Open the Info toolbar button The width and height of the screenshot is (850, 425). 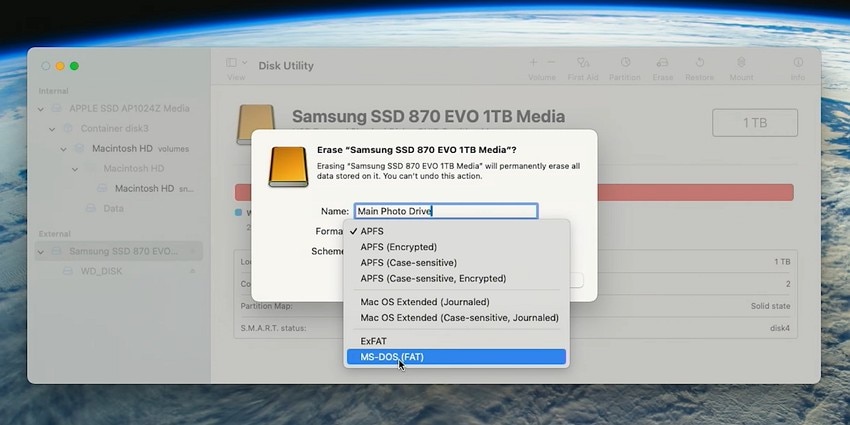(x=798, y=63)
